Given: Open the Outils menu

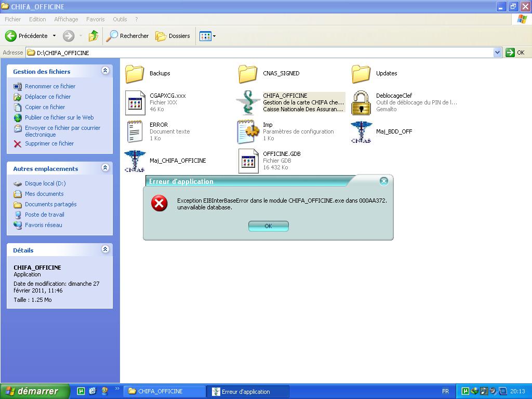Looking at the screenshot, I should pyautogui.click(x=120, y=19).
